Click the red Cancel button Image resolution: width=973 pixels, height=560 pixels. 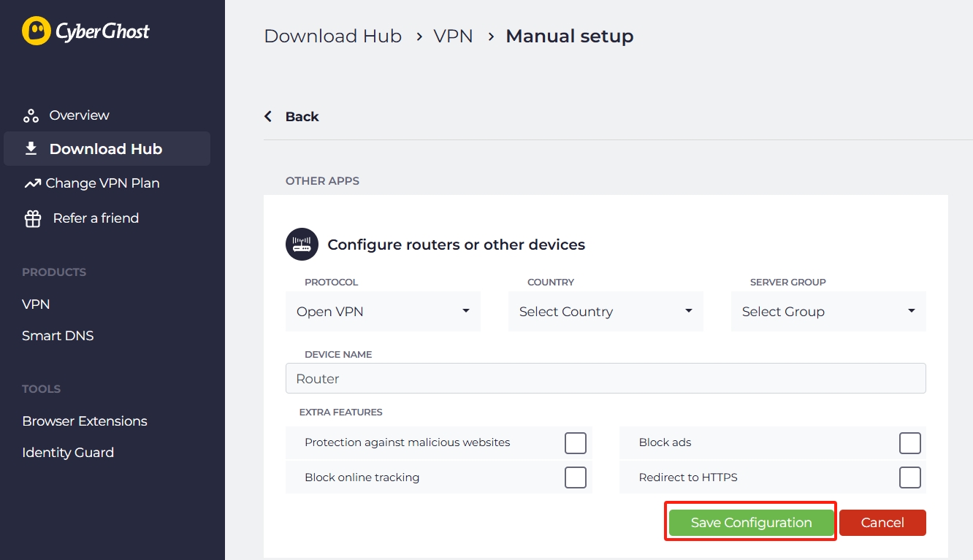click(882, 523)
